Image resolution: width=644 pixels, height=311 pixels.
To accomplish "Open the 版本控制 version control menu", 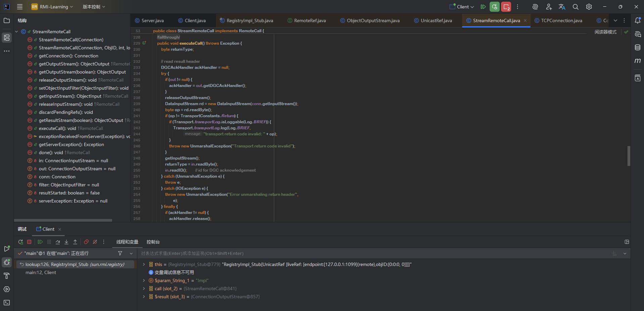I will click(x=94, y=7).
